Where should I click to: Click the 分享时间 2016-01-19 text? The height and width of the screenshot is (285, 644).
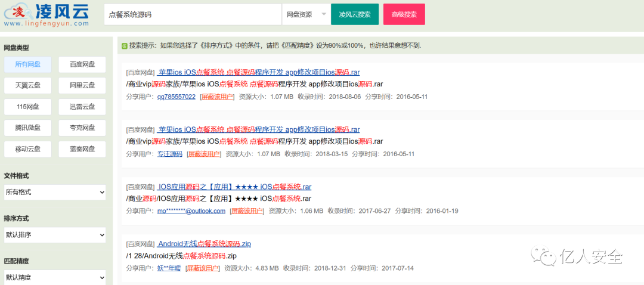click(x=426, y=211)
